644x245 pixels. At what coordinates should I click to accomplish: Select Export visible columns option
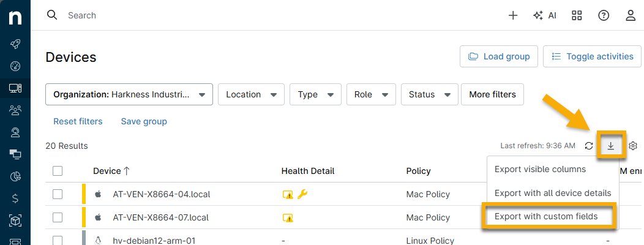(x=540, y=169)
